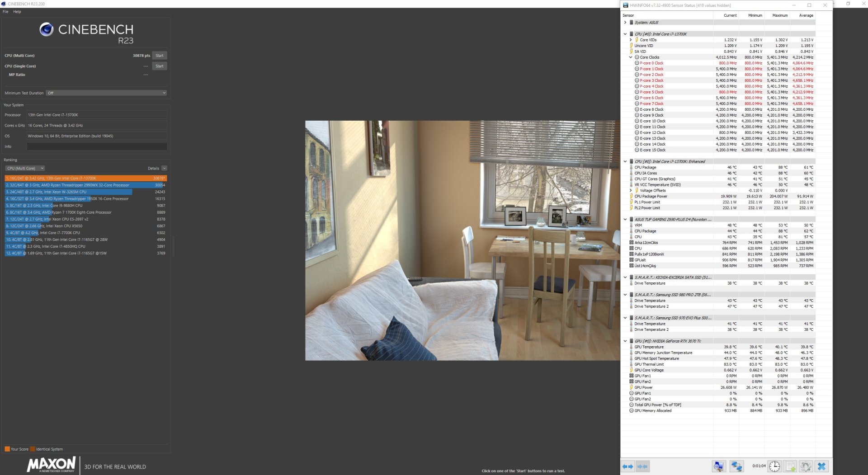Image resolution: width=868 pixels, height=475 pixels.
Task: Select the E-core 12 Clock sensor row
Action: tap(719, 132)
